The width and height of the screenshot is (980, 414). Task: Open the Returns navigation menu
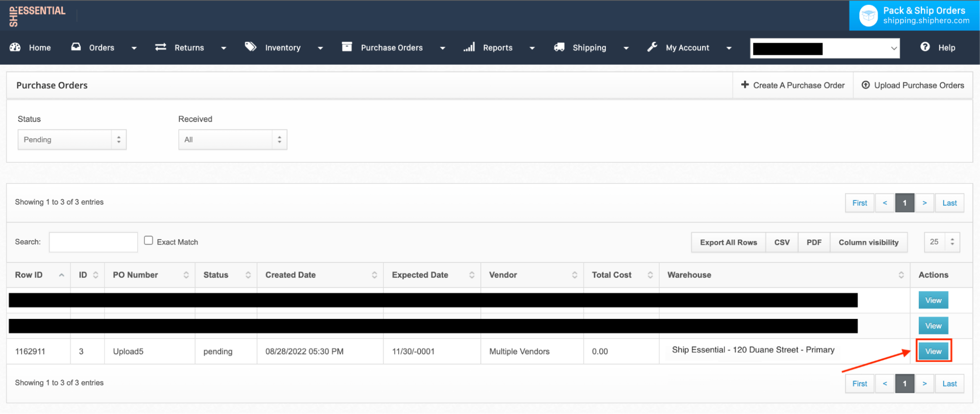point(189,48)
